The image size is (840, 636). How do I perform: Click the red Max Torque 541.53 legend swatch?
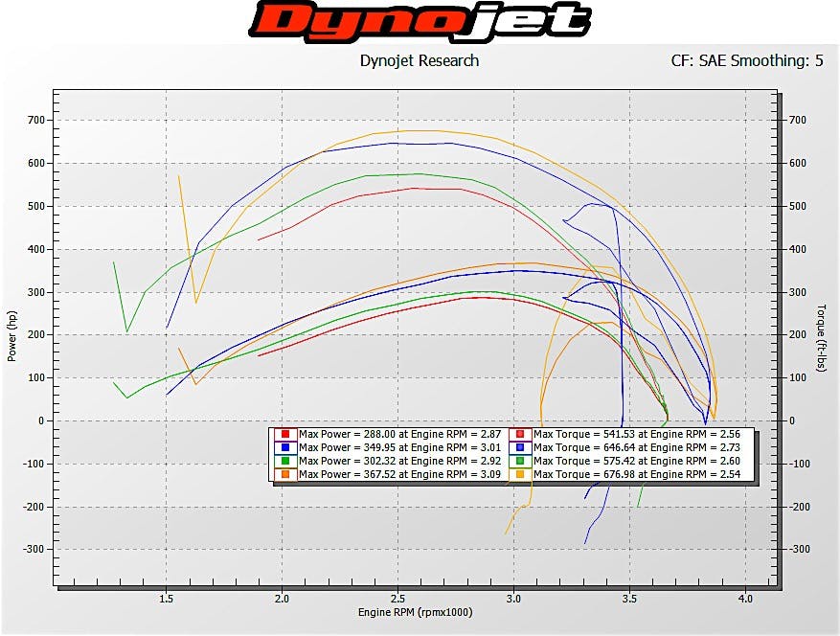520,434
